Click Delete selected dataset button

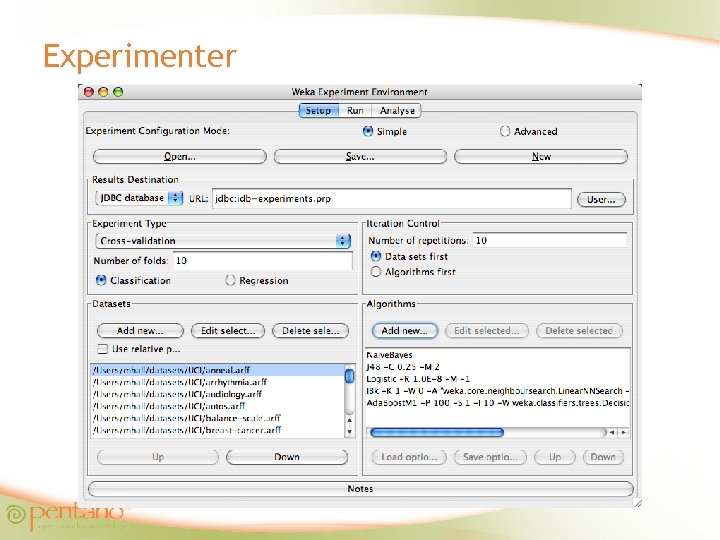310,331
